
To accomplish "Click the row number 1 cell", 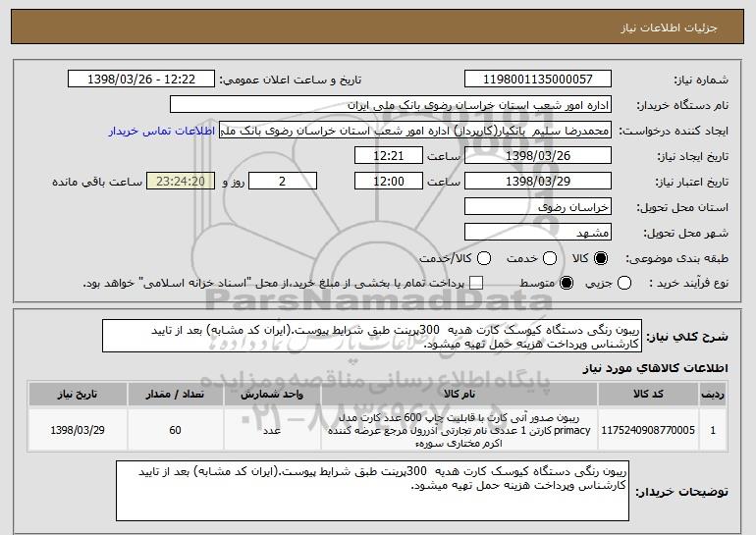I will tap(713, 430).
